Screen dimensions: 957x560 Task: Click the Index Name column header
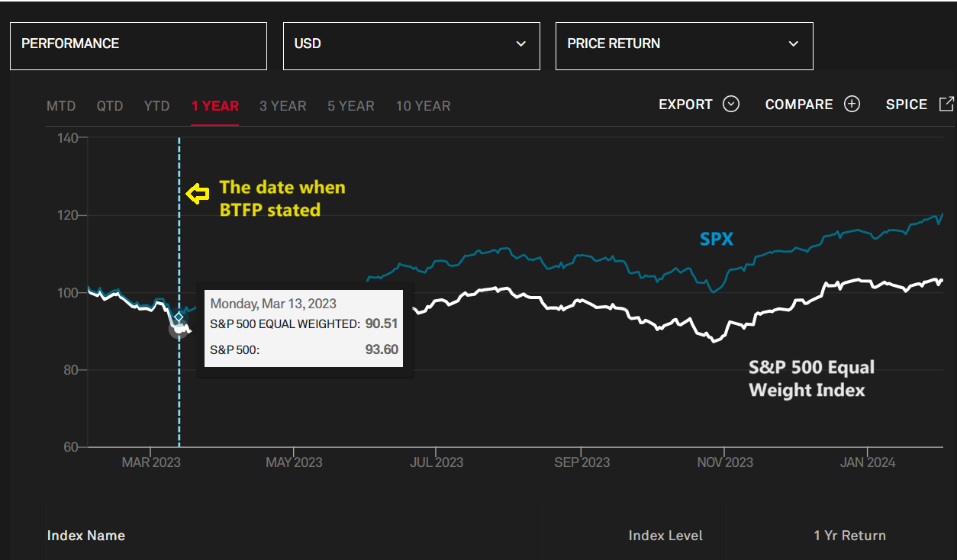pyautogui.click(x=86, y=536)
